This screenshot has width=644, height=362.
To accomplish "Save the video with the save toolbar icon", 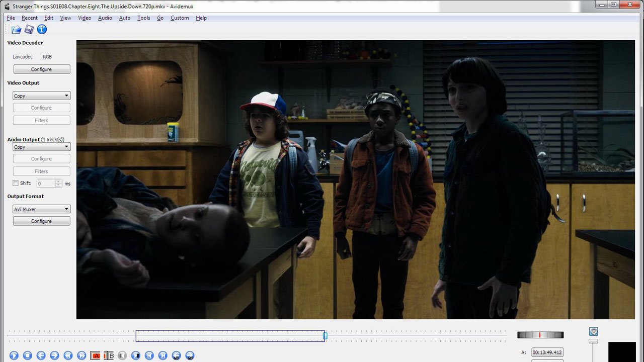I will point(29,29).
